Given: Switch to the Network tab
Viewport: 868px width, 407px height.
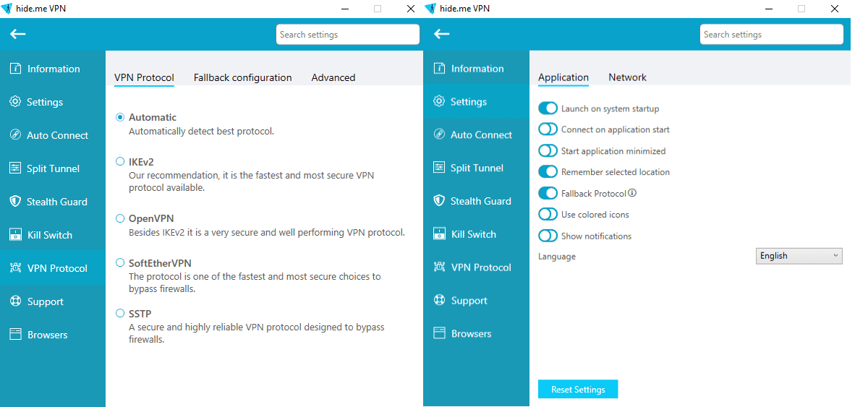Looking at the screenshot, I should click(627, 77).
